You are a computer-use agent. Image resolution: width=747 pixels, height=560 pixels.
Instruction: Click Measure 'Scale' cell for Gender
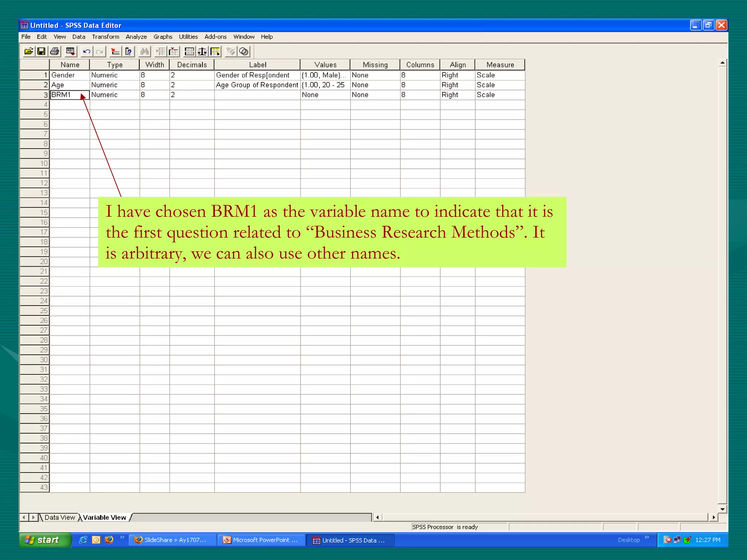point(500,75)
